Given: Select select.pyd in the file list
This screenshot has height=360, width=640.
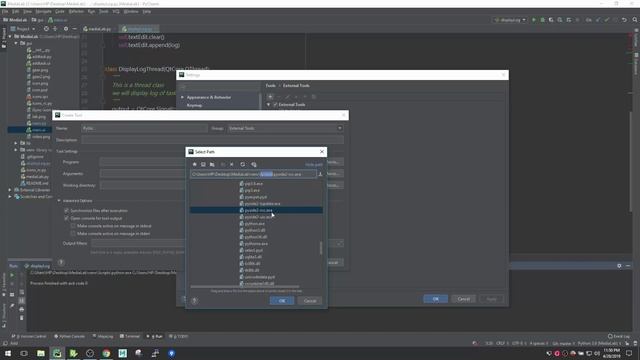Looking at the screenshot, I should click(x=253, y=250).
